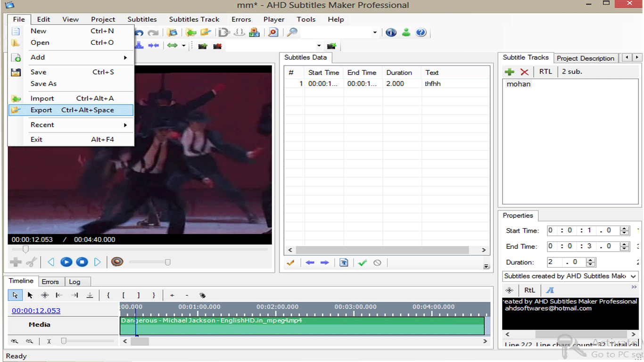Click the import folder with green arrow icon
This screenshot has height=362, width=644.
[x=191, y=33]
